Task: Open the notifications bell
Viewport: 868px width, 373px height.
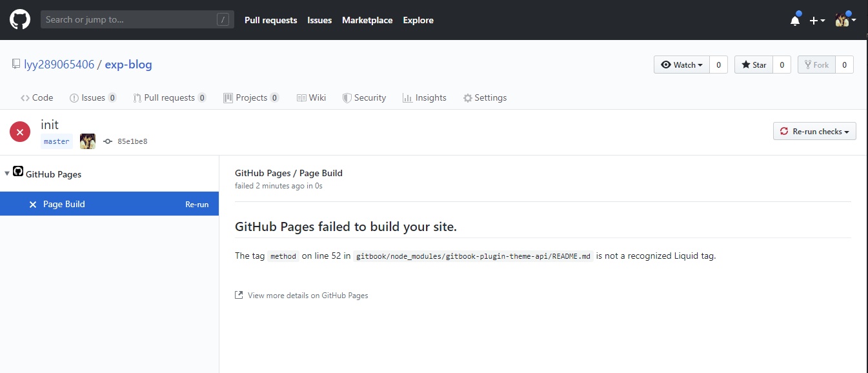Action: click(795, 20)
